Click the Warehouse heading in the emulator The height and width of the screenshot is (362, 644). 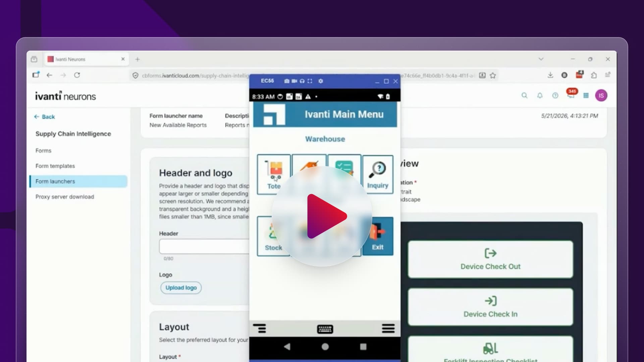tap(325, 139)
